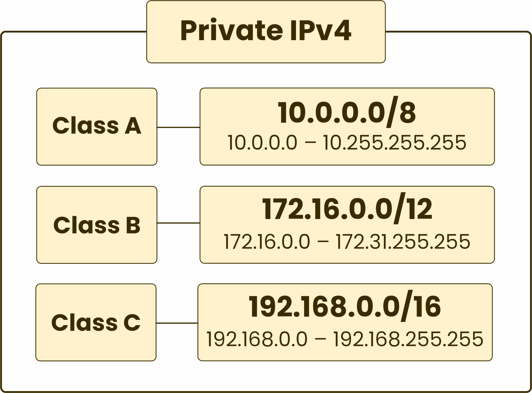Click the bold 10.0.0.0/8 heading
This screenshot has height=393, width=532.
click(346, 113)
